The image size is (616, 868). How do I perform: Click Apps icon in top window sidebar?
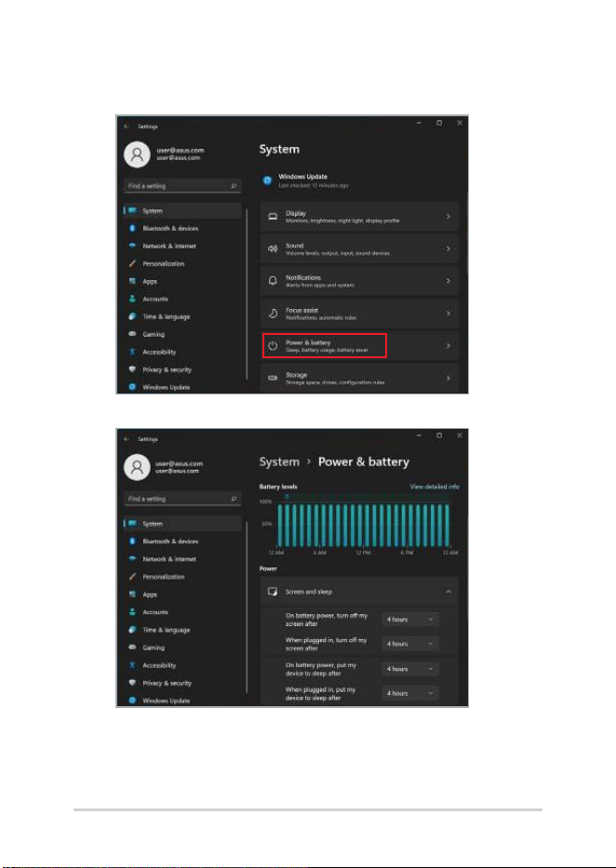(132, 281)
